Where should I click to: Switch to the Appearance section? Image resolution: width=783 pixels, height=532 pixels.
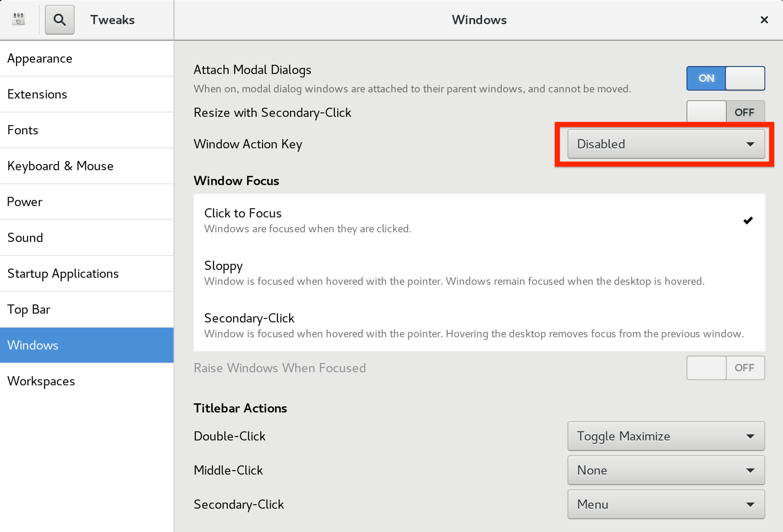point(40,58)
